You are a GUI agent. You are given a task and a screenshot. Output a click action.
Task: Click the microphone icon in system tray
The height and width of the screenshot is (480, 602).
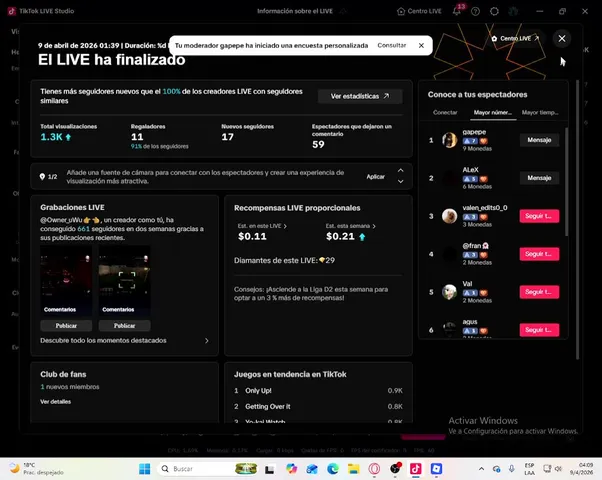[x=512, y=469]
